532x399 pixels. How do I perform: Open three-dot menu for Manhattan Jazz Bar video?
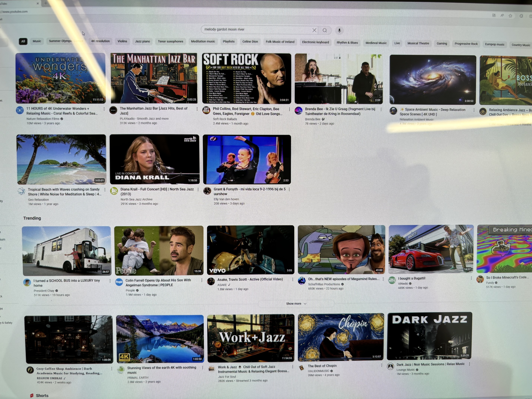pos(197,109)
